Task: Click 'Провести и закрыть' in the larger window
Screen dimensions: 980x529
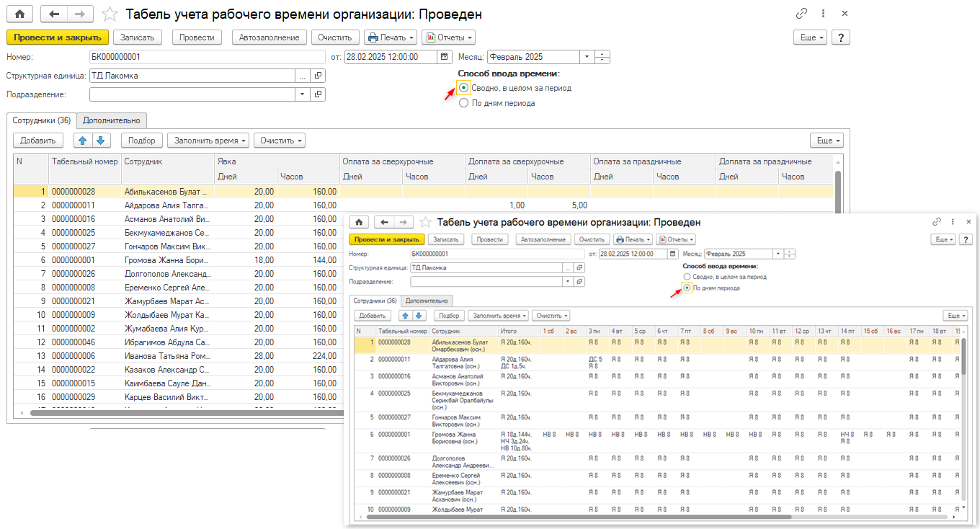Action: tap(57, 37)
